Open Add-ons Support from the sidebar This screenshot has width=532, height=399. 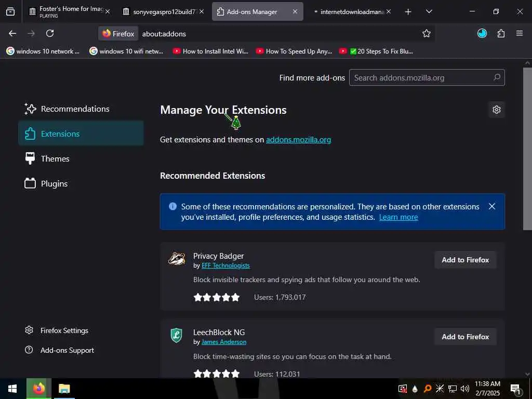59,350
